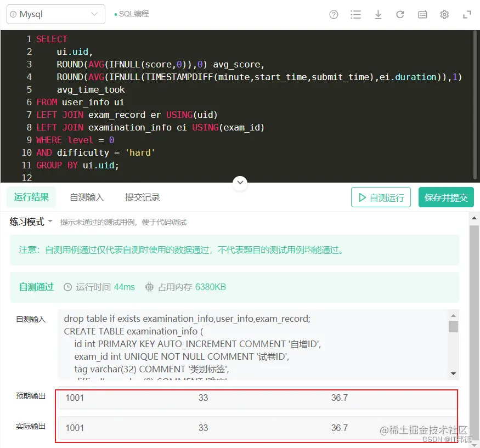Click the 自测通过 status text

36,287
